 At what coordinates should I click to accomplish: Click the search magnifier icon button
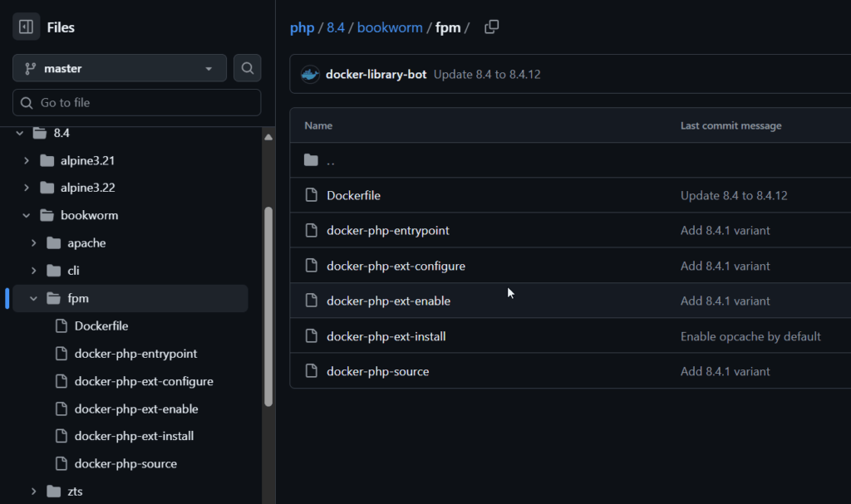248,68
